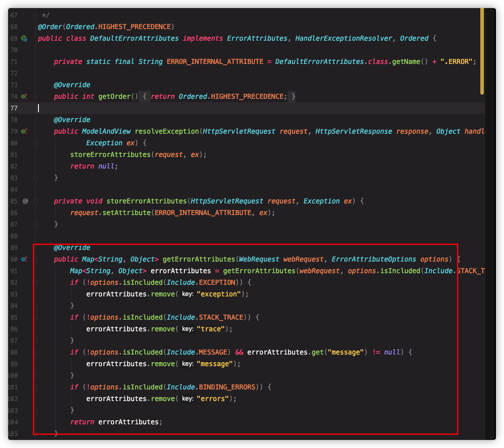Click the "message" string literal on line 99
Image resolution: width=504 pixels, height=448 pixels.
[215, 364]
